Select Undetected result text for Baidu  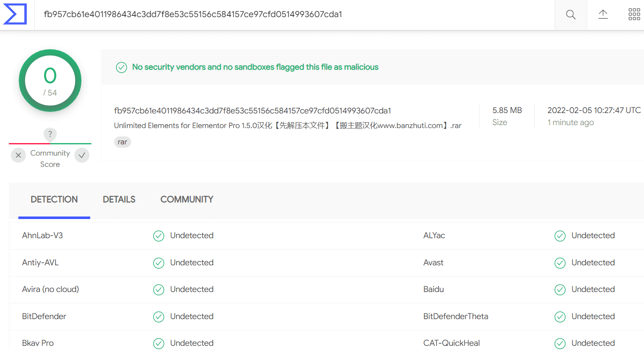pyautogui.click(x=593, y=290)
